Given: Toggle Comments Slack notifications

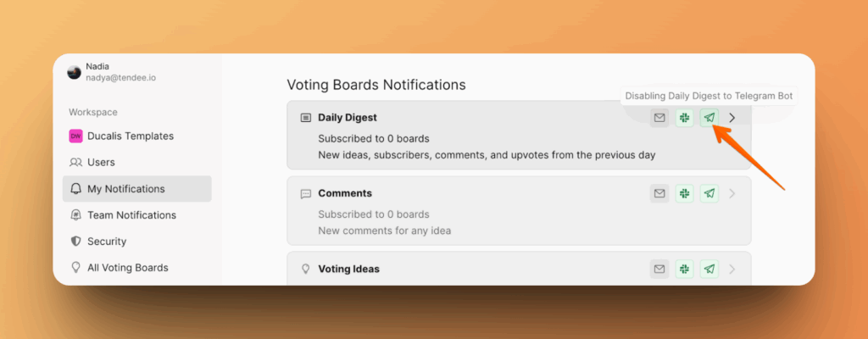Looking at the screenshot, I should tap(684, 193).
